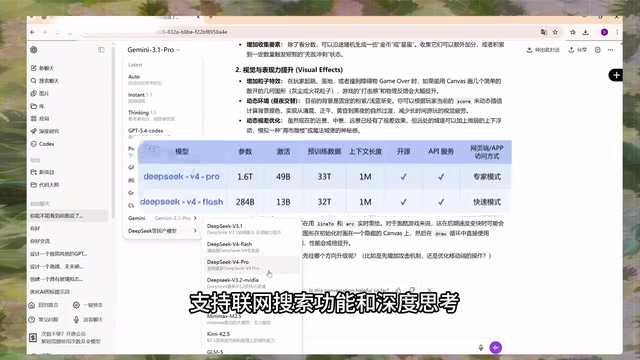
Task: Click the '284B' parameter value
Action: click(245, 202)
